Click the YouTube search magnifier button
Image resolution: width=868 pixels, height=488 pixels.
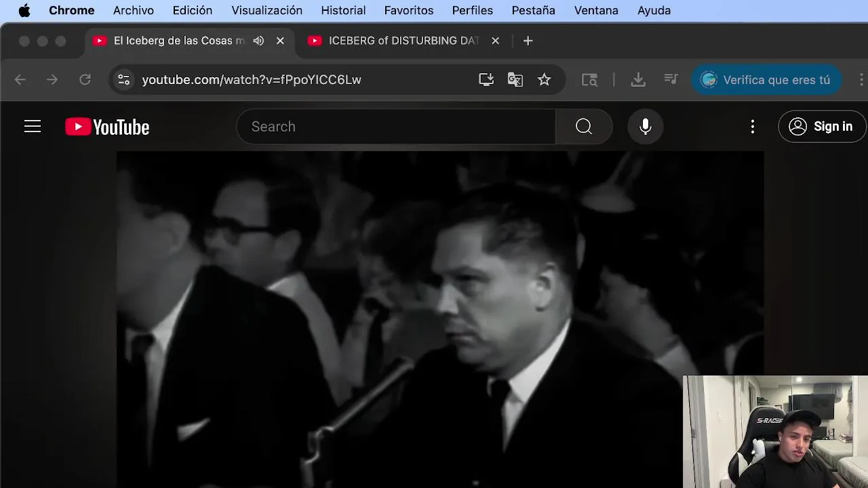pos(584,127)
